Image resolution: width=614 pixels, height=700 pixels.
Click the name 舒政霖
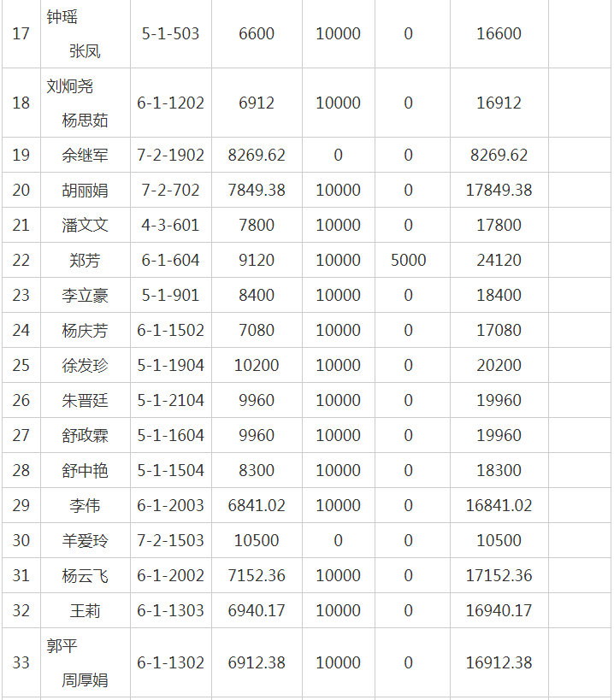click(85, 435)
